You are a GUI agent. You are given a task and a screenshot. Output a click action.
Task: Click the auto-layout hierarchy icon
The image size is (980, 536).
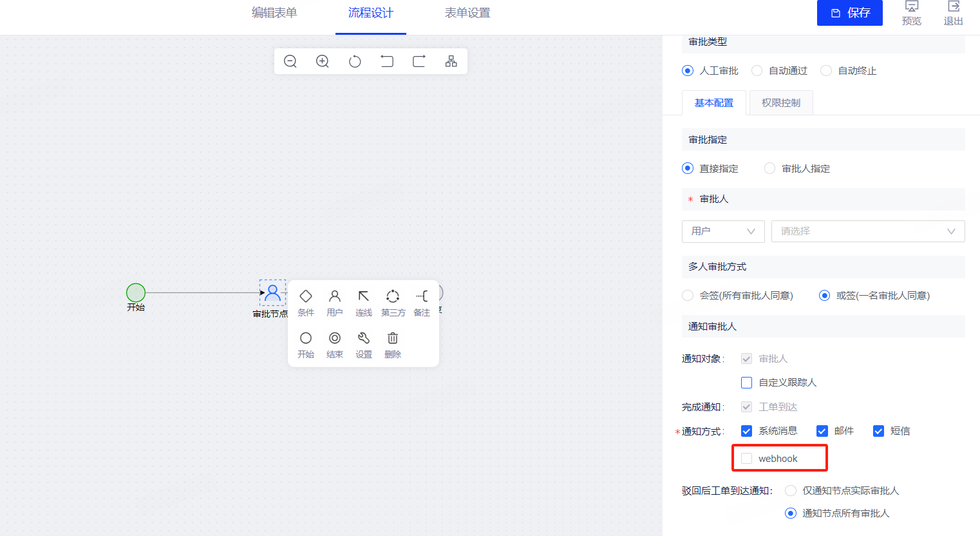click(x=451, y=61)
